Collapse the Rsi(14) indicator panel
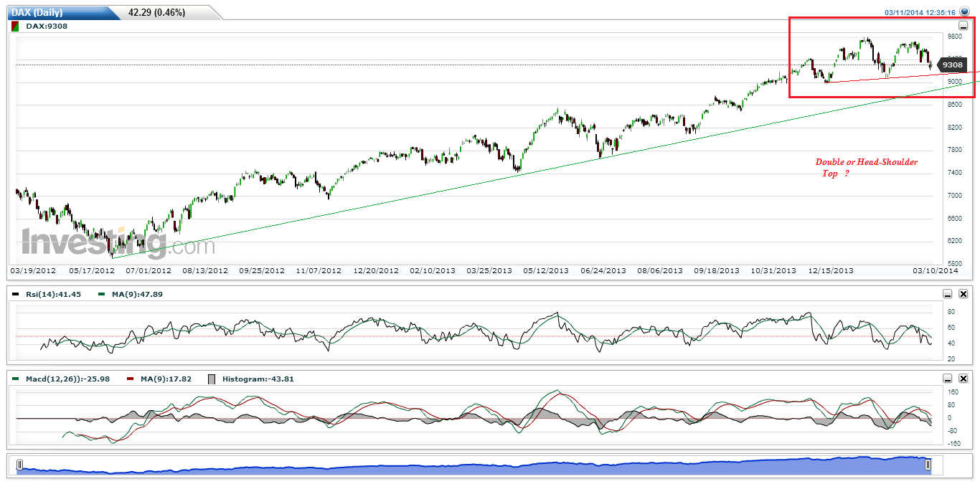 pyautogui.click(x=948, y=294)
